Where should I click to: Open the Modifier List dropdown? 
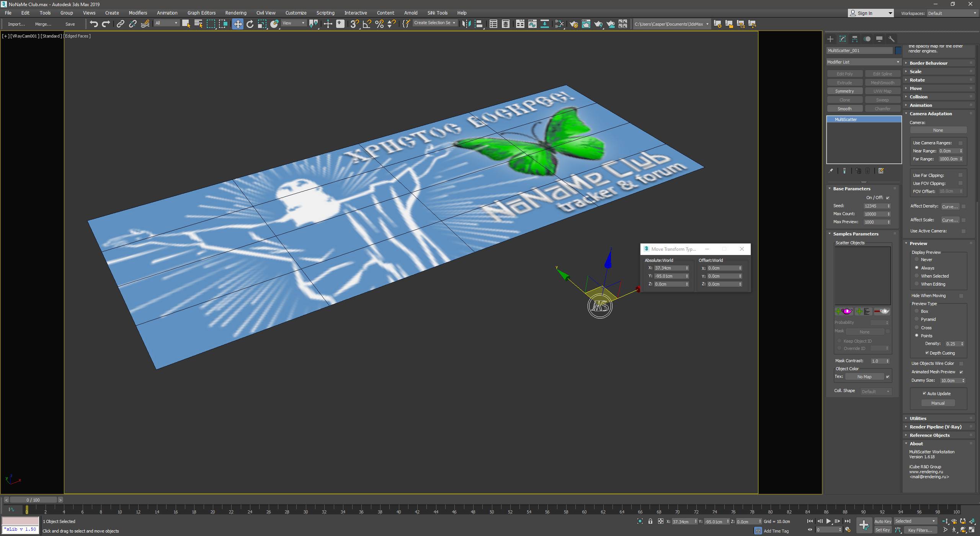click(864, 62)
